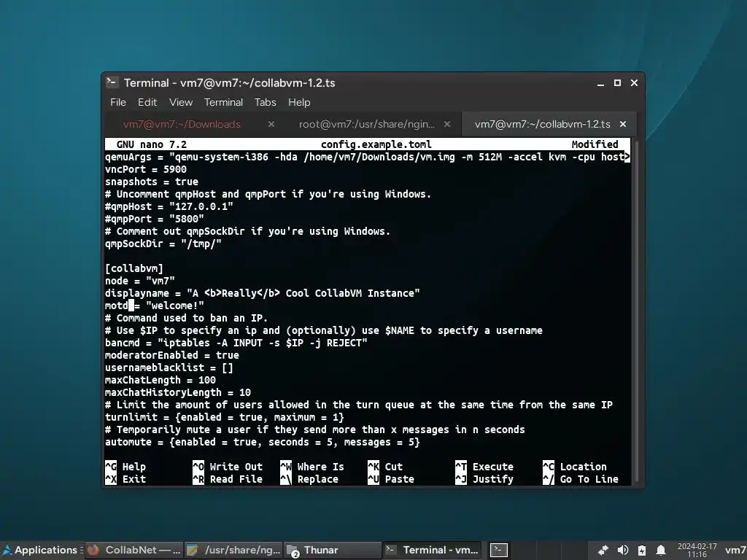
Task: Maximize the Terminal window
Action: click(x=617, y=83)
